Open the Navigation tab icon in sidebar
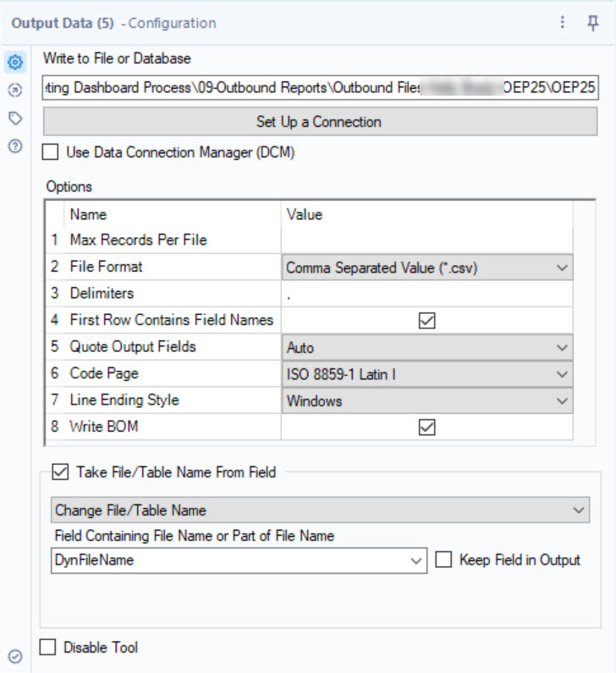This screenshot has width=616, height=673. (x=15, y=90)
